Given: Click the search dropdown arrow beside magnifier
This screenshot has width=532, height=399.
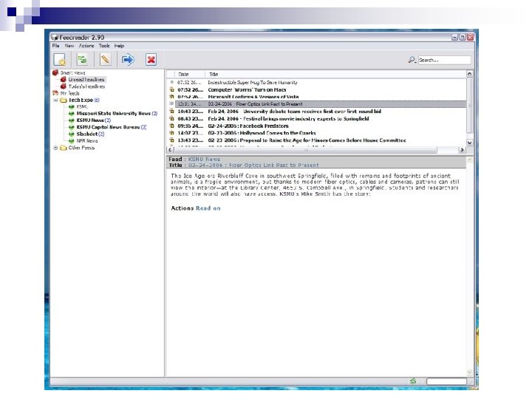Looking at the screenshot, I should tap(415, 62).
